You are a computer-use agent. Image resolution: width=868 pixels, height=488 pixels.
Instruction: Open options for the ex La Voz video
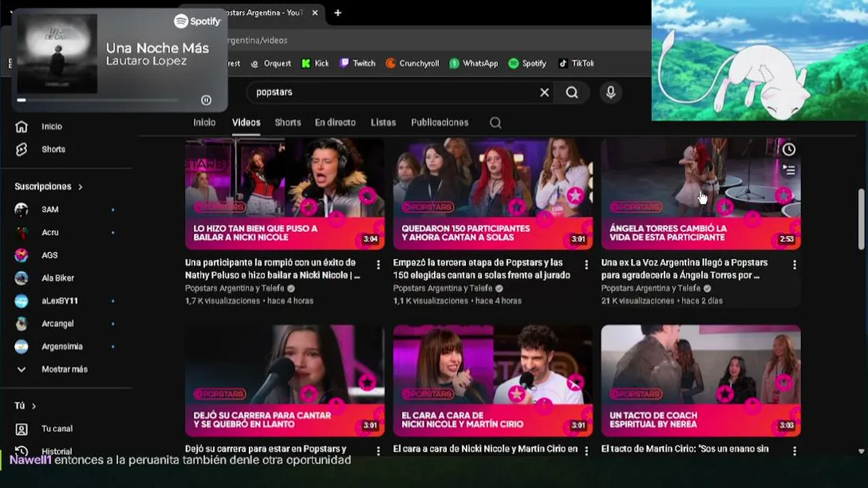click(x=795, y=264)
